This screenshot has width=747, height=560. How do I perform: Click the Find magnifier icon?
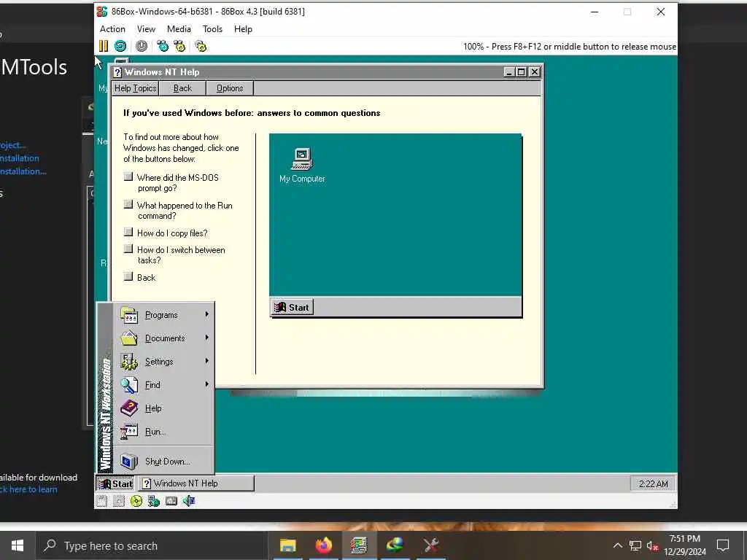tap(129, 385)
